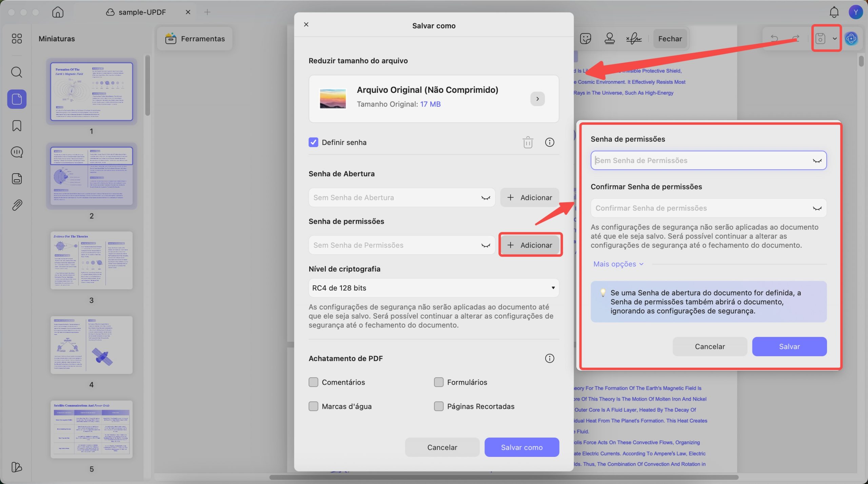This screenshot has height=484, width=868.
Task: Toggle visibility of Confirmar Senha de permissões
Action: [x=817, y=208]
